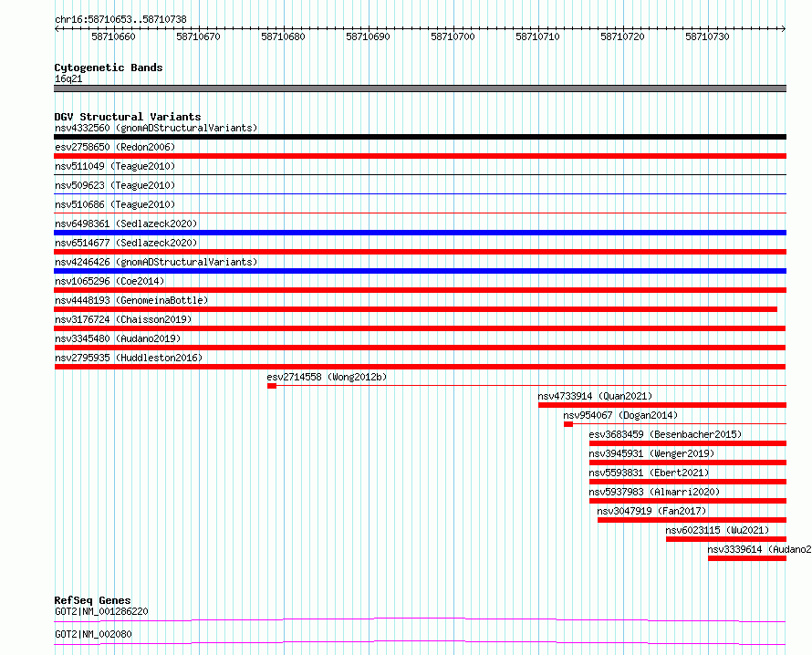Click the nsv6023115 (Wu2021) label
The width and height of the screenshot is (812, 655).
717,530
